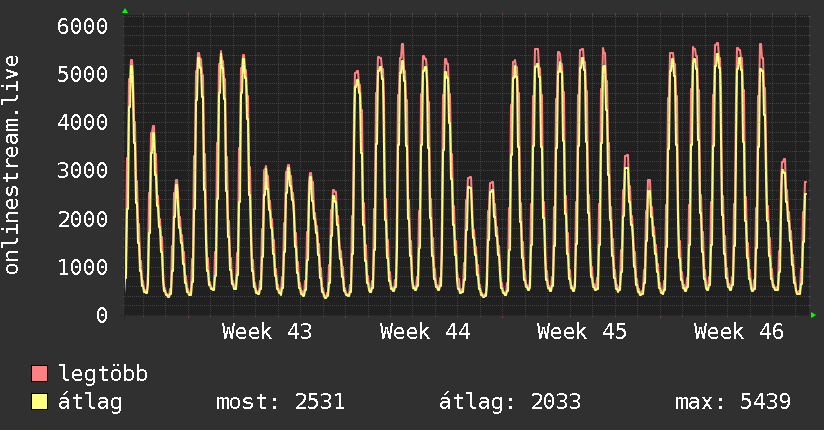This screenshot has height=430, width=824.
Task: Click the 'max: 5439' statistic
Action: 733,402
